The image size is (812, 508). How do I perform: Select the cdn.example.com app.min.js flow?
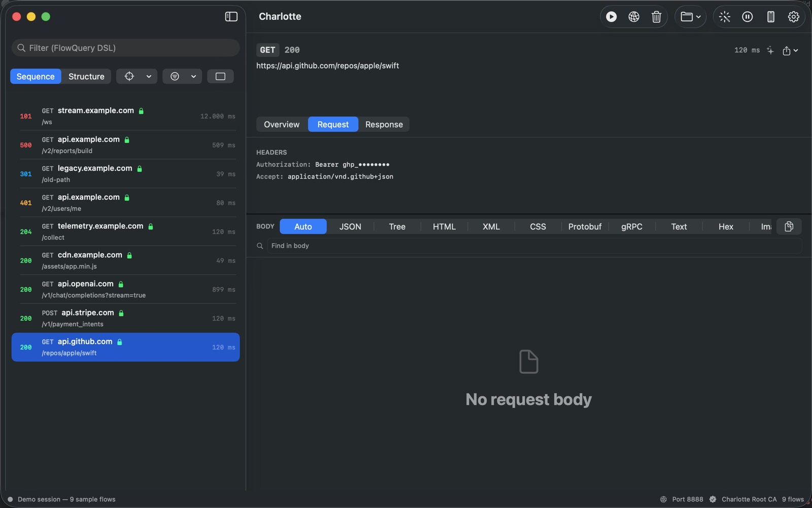tap(125, 261)
